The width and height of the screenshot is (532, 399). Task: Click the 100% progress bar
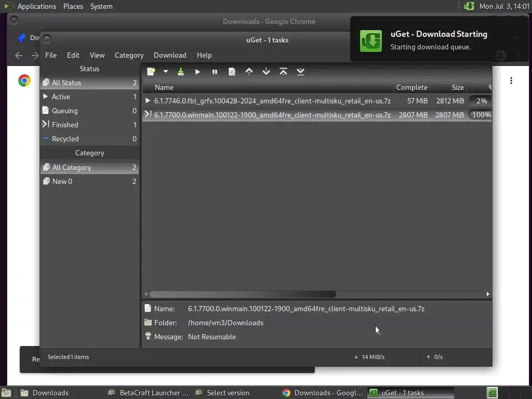(480, 115)
